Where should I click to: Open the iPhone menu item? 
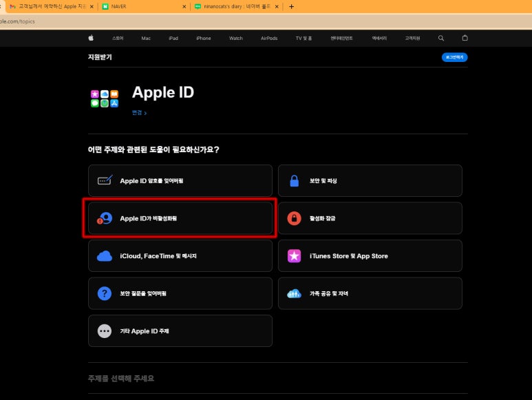pos(204,38)
